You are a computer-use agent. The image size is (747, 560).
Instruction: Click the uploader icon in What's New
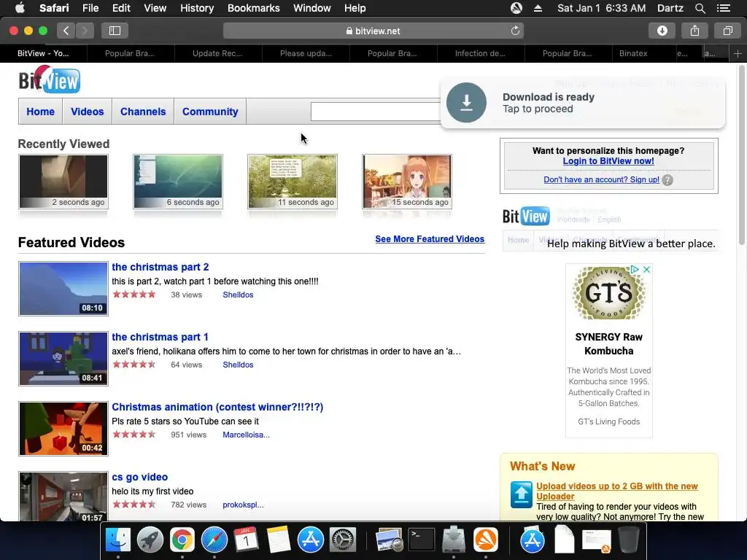click(521, 495)
